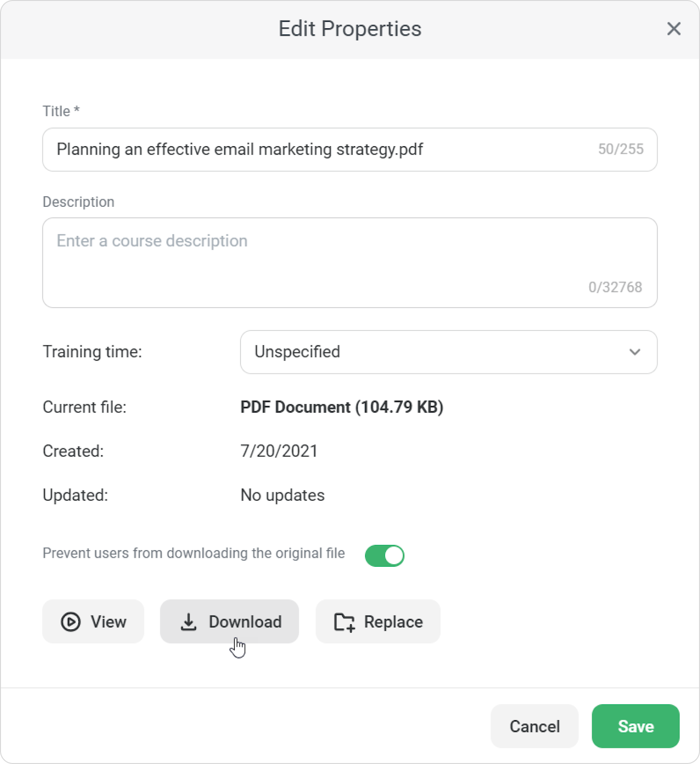Toggle off Prevent users from downloading switch
The height and width of the screenshot is (764, 700).
pos(385,555)
